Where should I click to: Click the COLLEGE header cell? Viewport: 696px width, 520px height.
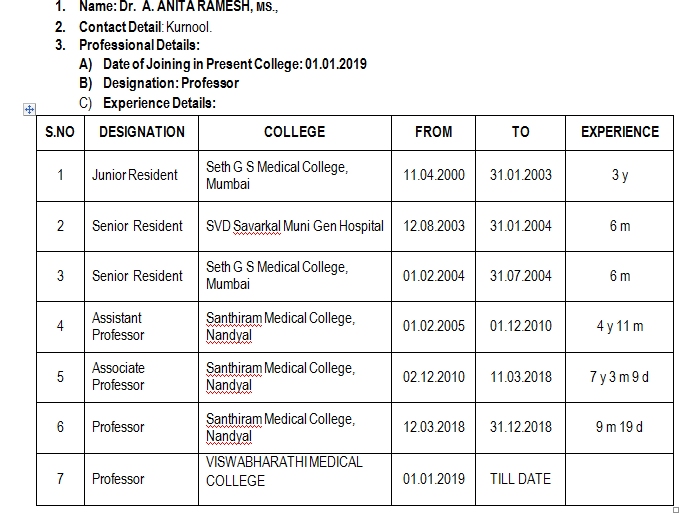295,132
